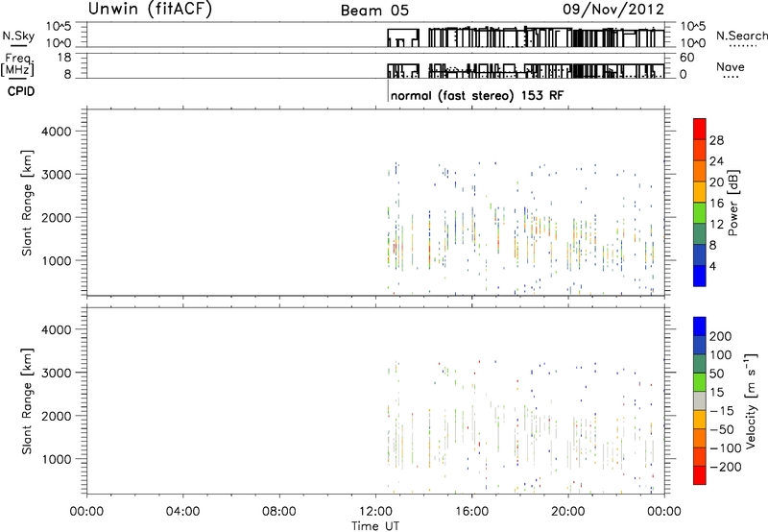Click the Velocity [m s-1] colorbar label
The height and width of the screenshot is (532, 768).
coord(751,401)
